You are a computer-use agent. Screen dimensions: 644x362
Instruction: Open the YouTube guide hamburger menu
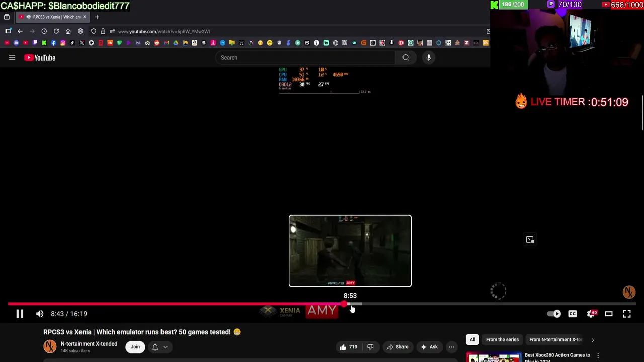point(12,58)
